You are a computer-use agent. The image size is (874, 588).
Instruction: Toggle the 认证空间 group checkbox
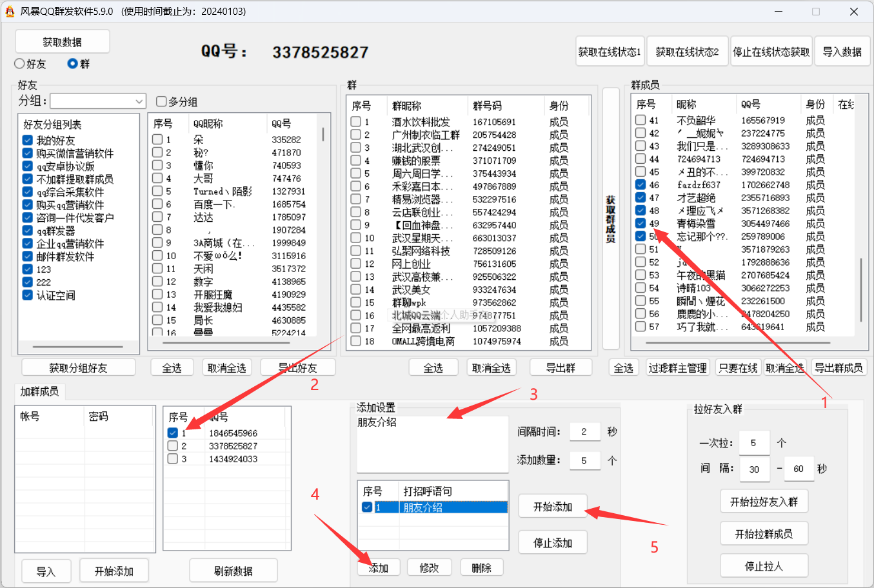pos(27,295)
